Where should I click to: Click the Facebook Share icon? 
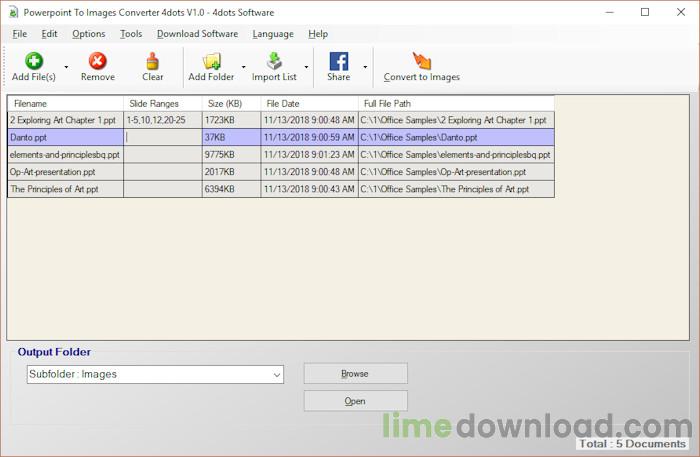pos(338,61)
